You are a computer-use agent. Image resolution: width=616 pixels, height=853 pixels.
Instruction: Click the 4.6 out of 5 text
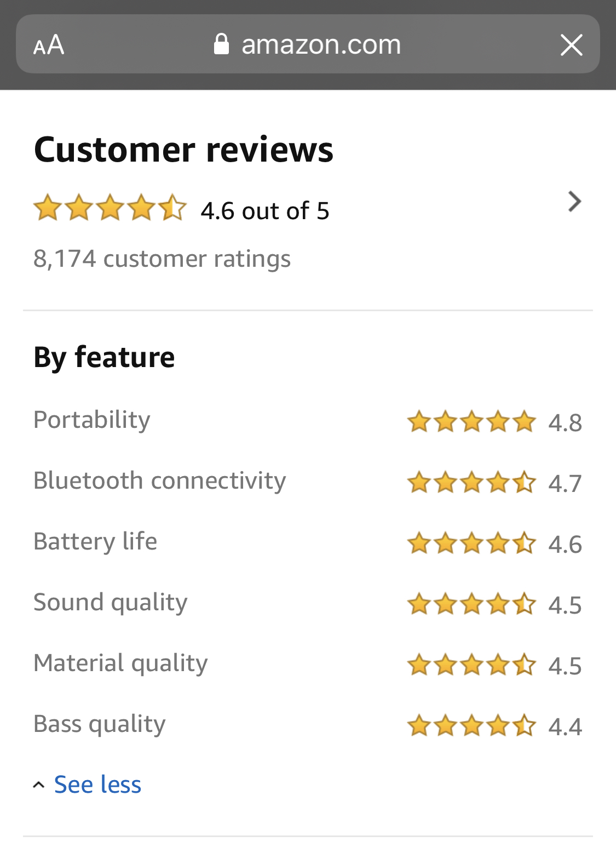click(x=265, y=211)
